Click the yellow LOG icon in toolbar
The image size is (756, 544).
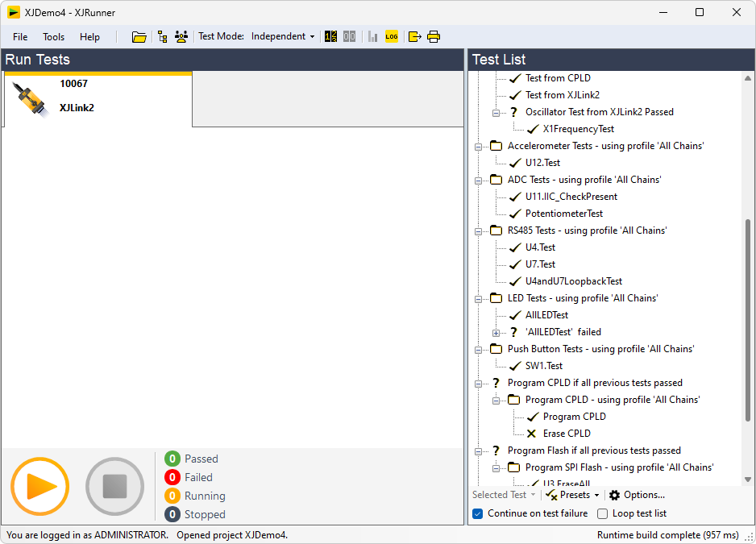(392, 36)
